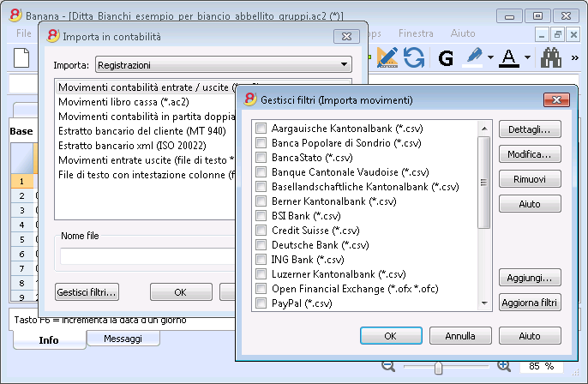Open text color dropdown arrow
The image size is (588, 384).
coord(527,57)
